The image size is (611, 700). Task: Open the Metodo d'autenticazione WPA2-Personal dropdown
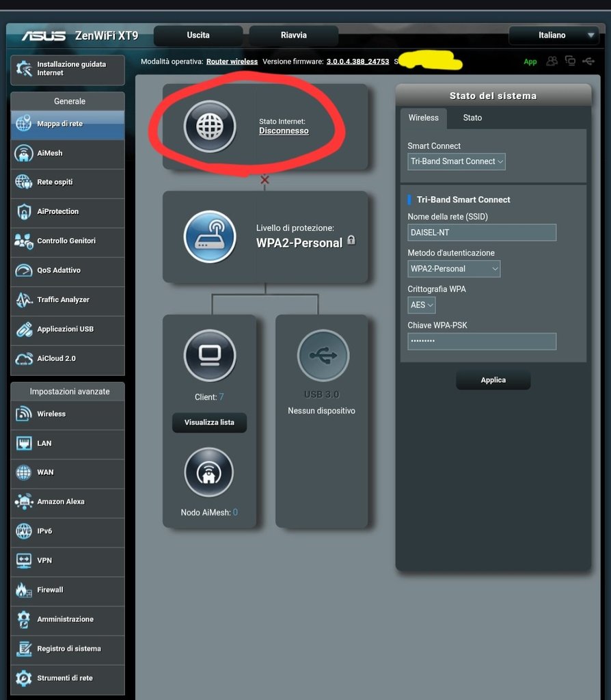coord(454,269)
